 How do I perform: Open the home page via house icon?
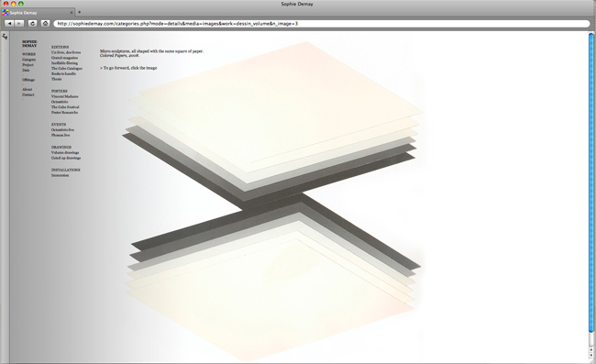tap(45, 24)
